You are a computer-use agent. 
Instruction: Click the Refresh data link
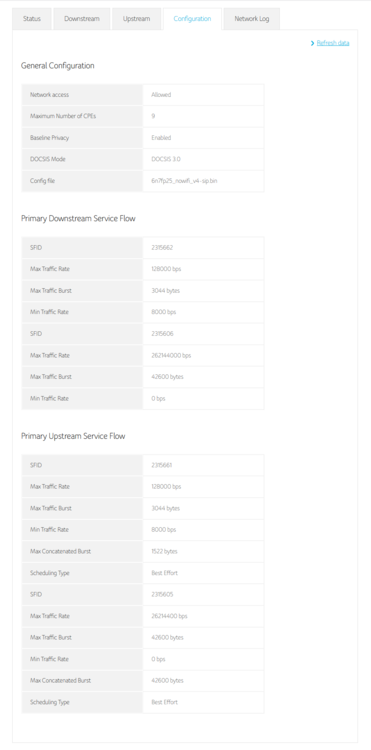click(333, 43)
